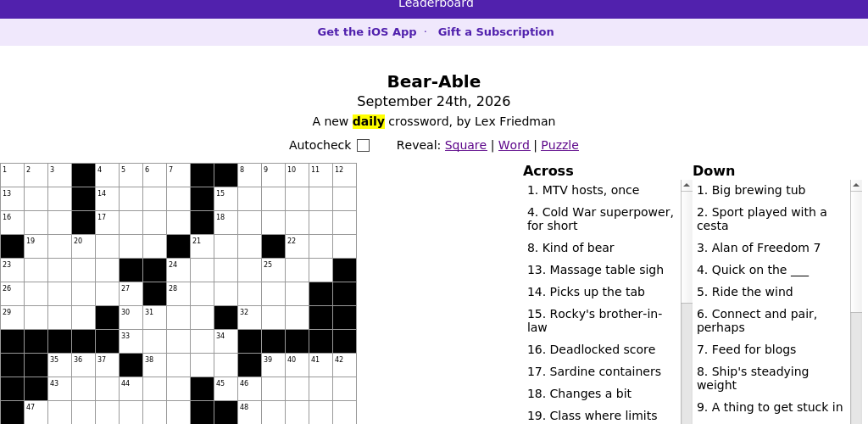This screenshot has width=868, height=424.
Task: Click the Across list scroll-up arrow
Action: click(x=687, y=186)
